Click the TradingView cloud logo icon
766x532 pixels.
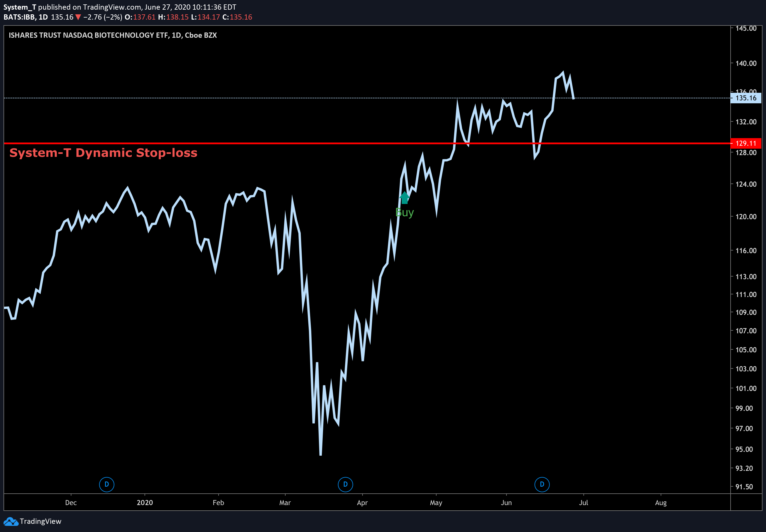pyautogui.click(x=11, y=521)
